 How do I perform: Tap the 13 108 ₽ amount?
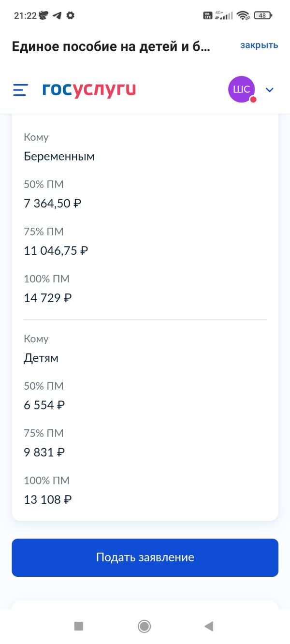coord(48,499)
